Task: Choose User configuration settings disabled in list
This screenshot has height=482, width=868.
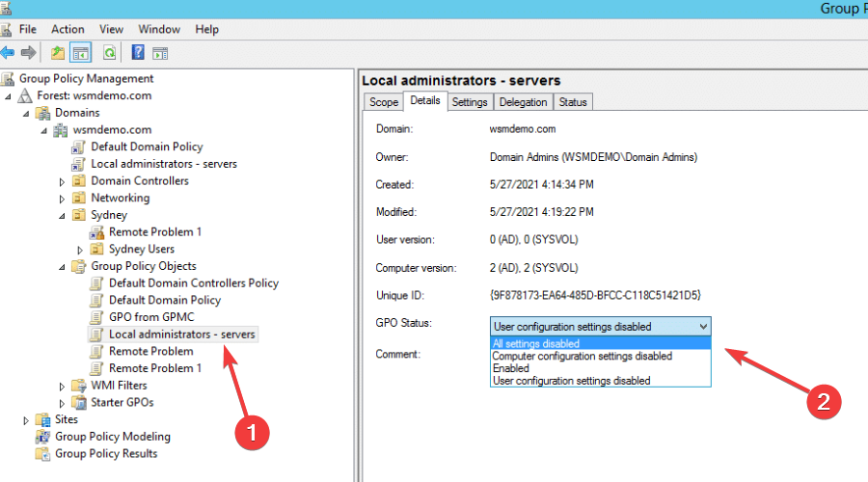Action: (x=600, y=381)
